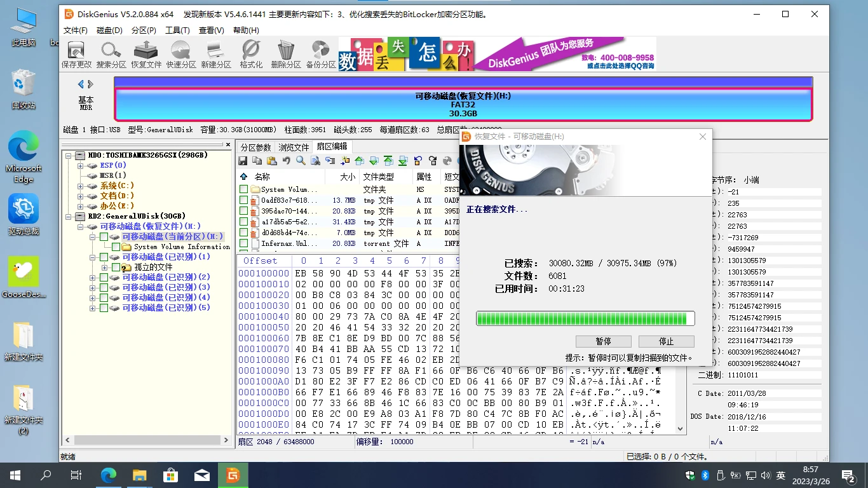The height and width of the screenshot is (488, 868).
Task: Click the copy icon in sector editor toolbar
Action: pyautogui.click(x=257, y=161)
